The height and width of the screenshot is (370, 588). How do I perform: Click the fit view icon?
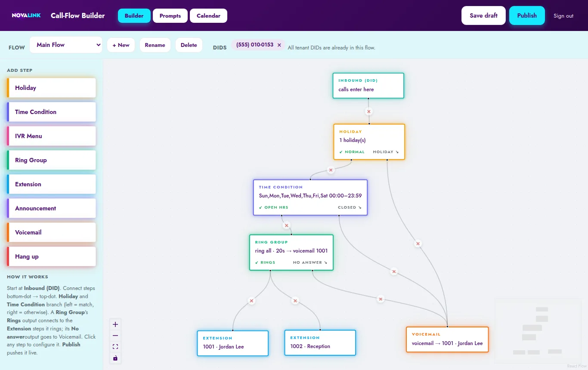(115, 347)
